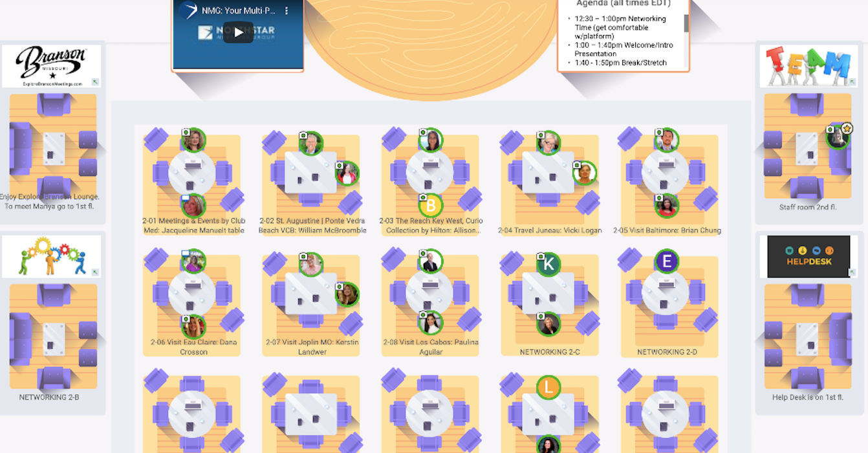This screenshot has height=453, width=868.
Task: Select brown-haired woman avatar at Visit Joplin
Action: click(x=347, y=294)
